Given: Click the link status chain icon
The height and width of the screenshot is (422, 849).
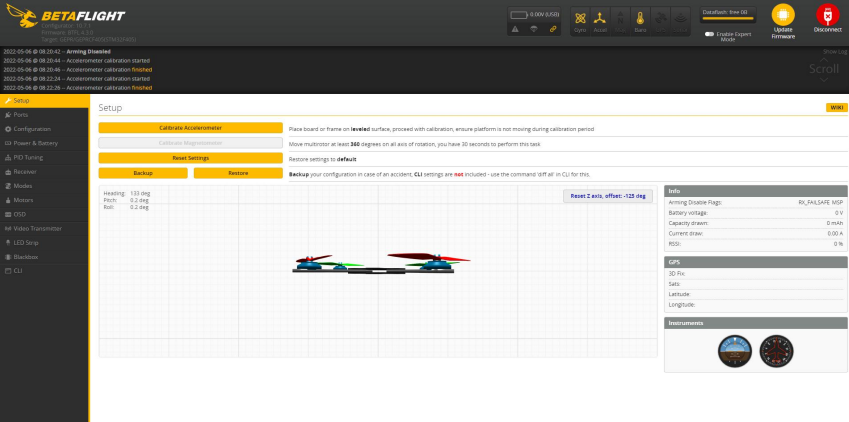Looking at the screenshot, I should [x=553, y=29].
